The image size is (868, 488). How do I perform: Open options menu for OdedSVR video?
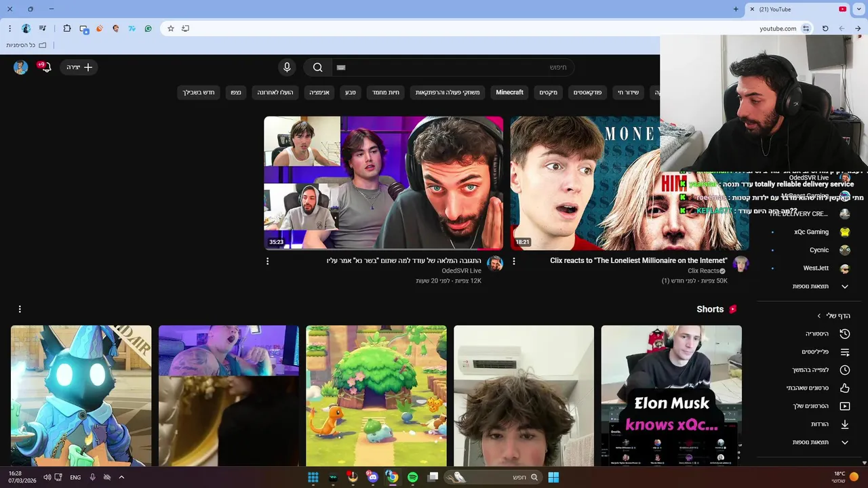[x=267, y=261]
